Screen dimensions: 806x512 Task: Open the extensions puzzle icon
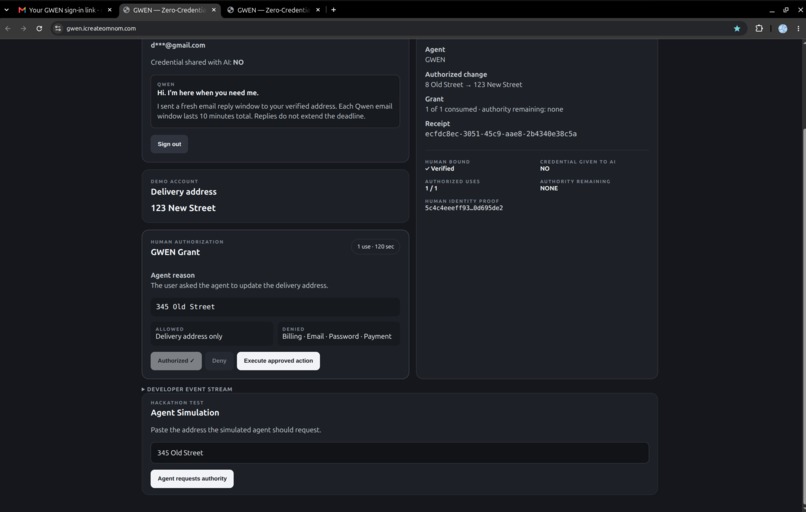pyautogui.click(x=759, y=29)
